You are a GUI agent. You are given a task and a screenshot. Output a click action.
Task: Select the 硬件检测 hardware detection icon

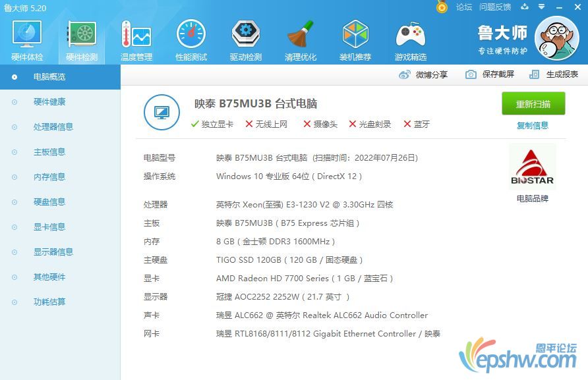point(82,40)
